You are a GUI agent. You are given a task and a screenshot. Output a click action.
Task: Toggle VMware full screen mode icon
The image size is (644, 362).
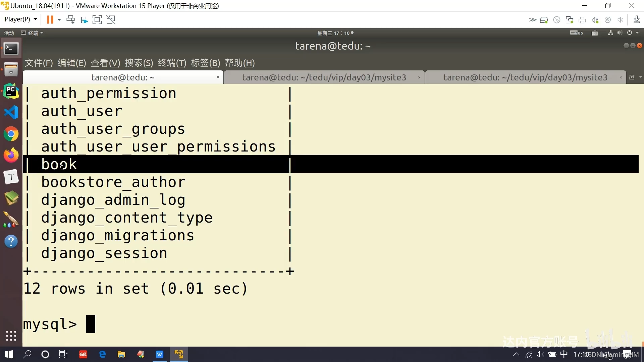[x=97, y=19]
